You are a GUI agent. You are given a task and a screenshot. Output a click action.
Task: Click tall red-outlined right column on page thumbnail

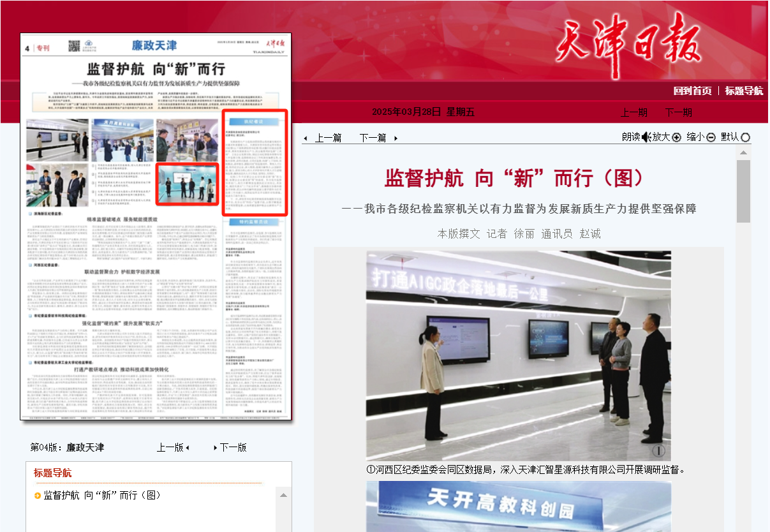(255, 163)
